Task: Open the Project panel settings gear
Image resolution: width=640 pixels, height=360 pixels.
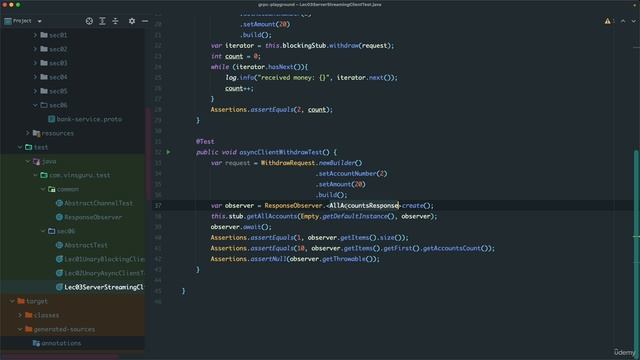Action: [132, 21]
